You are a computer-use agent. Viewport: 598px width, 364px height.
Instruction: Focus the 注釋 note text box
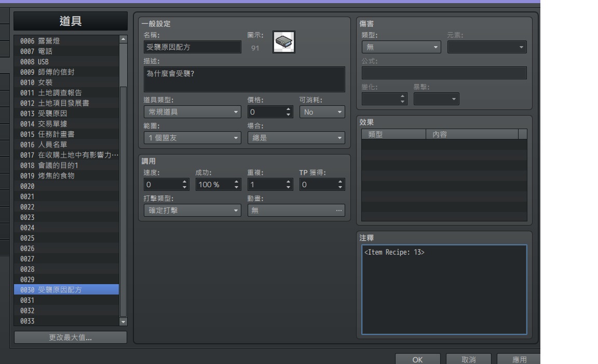tap(444, 290)
